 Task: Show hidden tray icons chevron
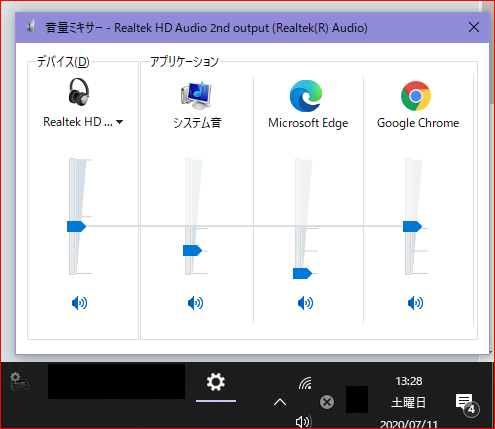[x=280, y=402]
